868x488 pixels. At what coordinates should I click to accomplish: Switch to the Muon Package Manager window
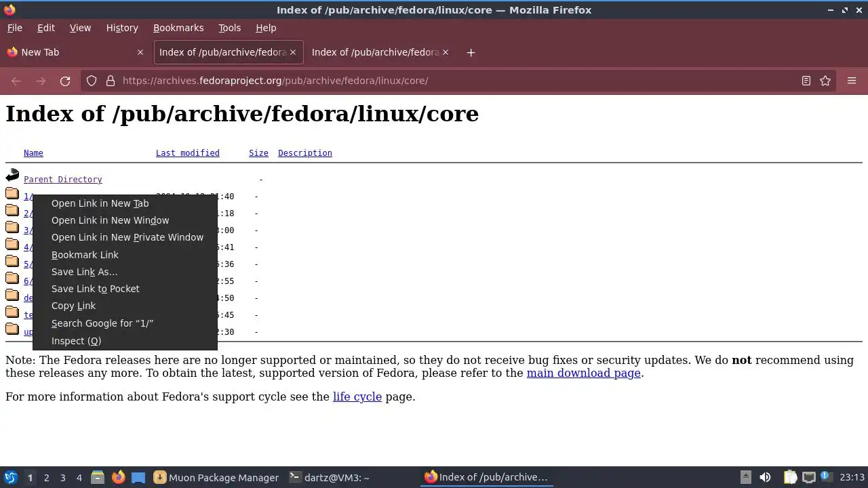[216, 477]
